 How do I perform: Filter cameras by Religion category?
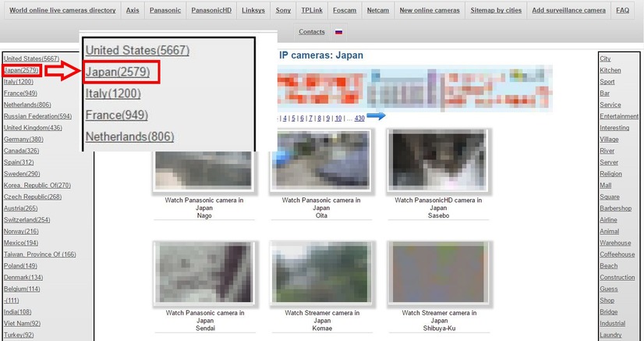click(610, 174)
